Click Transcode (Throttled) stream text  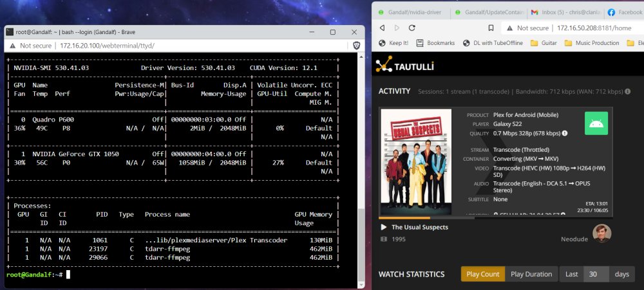[x=521, y=150]
